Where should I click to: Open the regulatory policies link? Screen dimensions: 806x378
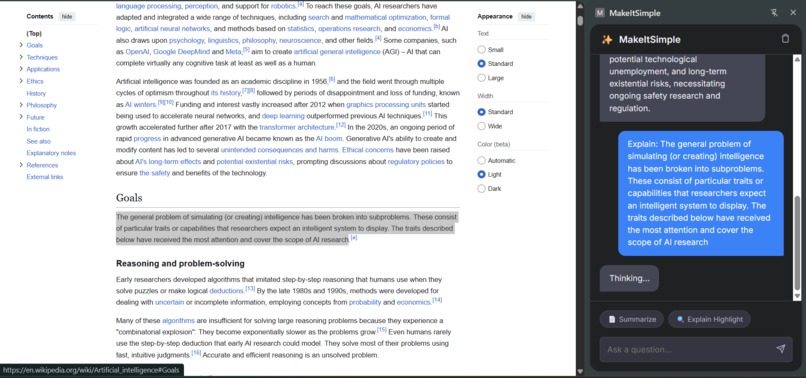click(416, 162)
